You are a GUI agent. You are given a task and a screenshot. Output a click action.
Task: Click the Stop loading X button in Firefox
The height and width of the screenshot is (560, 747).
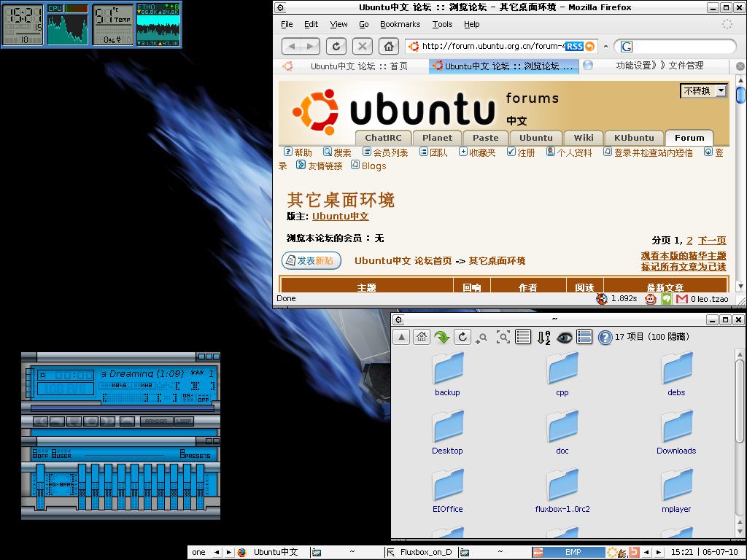362,46
